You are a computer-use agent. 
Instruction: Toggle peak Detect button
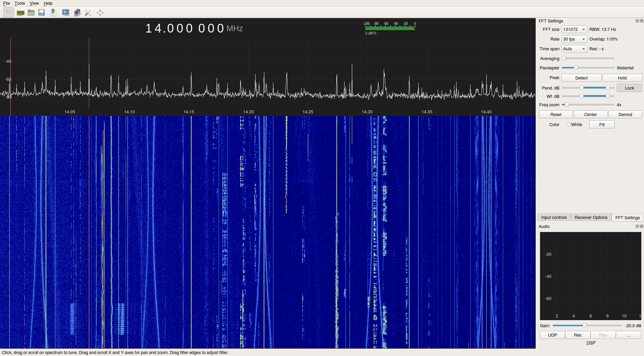[581, 78]
